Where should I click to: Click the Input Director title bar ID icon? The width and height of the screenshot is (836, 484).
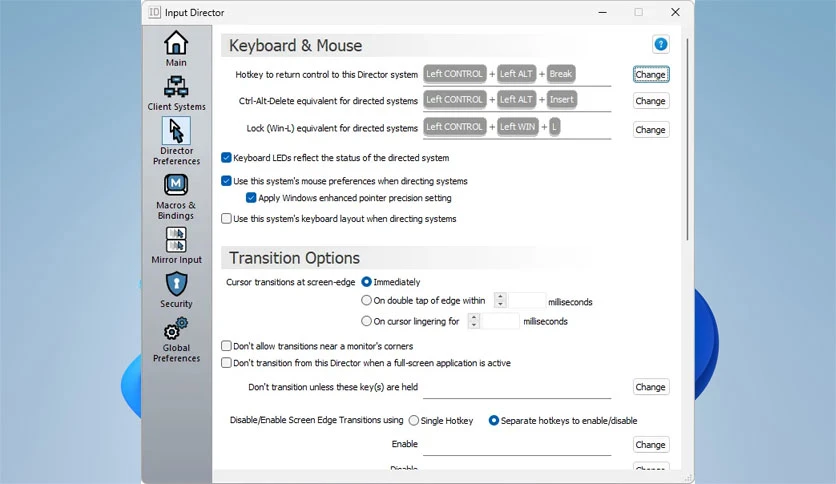click(x=154, y=12)
